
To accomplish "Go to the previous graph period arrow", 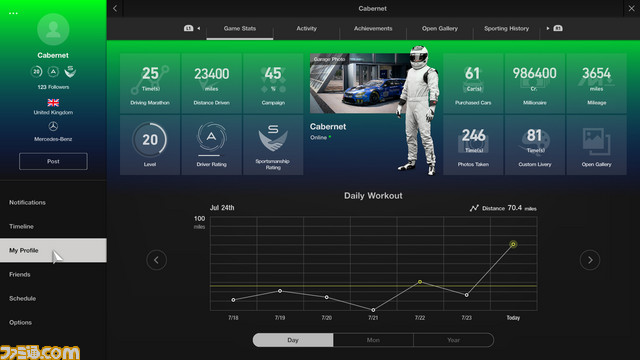I will (x=156, y=260).
